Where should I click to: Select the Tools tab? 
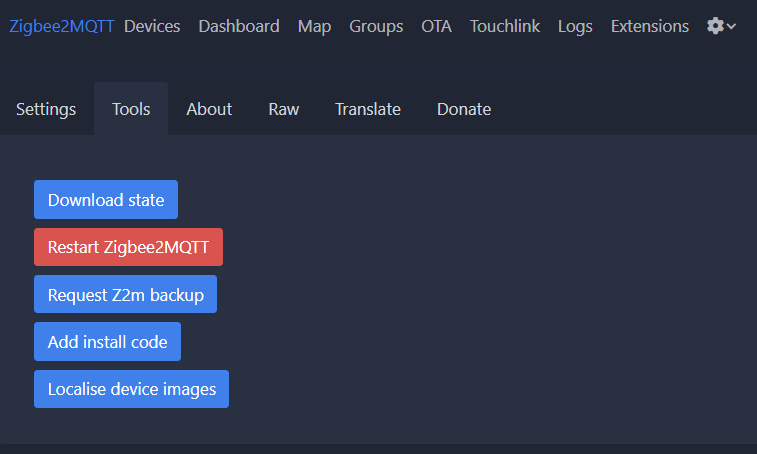tap(131, 109)
